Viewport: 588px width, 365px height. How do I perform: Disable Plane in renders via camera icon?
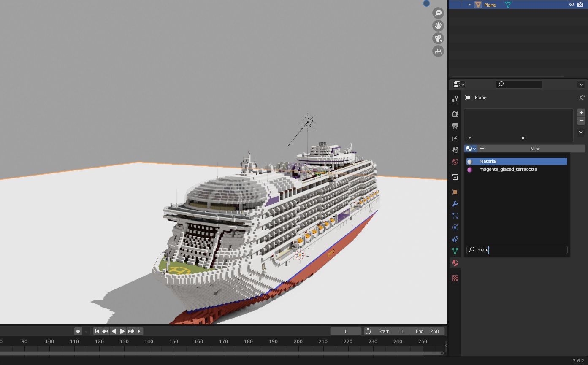[580, 5]
